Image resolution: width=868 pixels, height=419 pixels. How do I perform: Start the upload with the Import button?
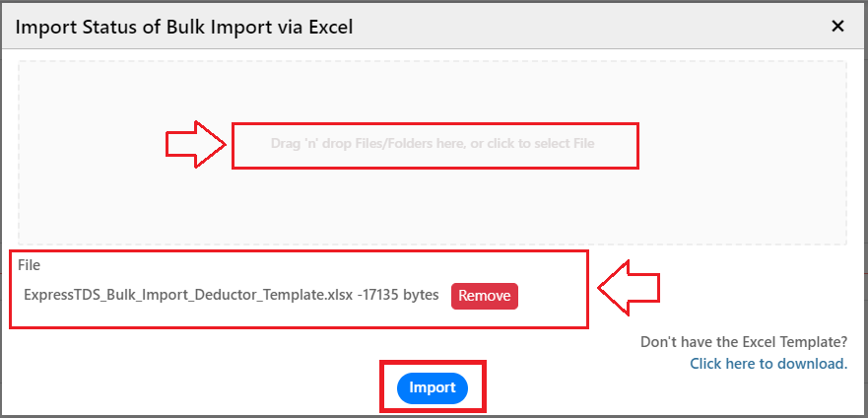tap(433, 388)
